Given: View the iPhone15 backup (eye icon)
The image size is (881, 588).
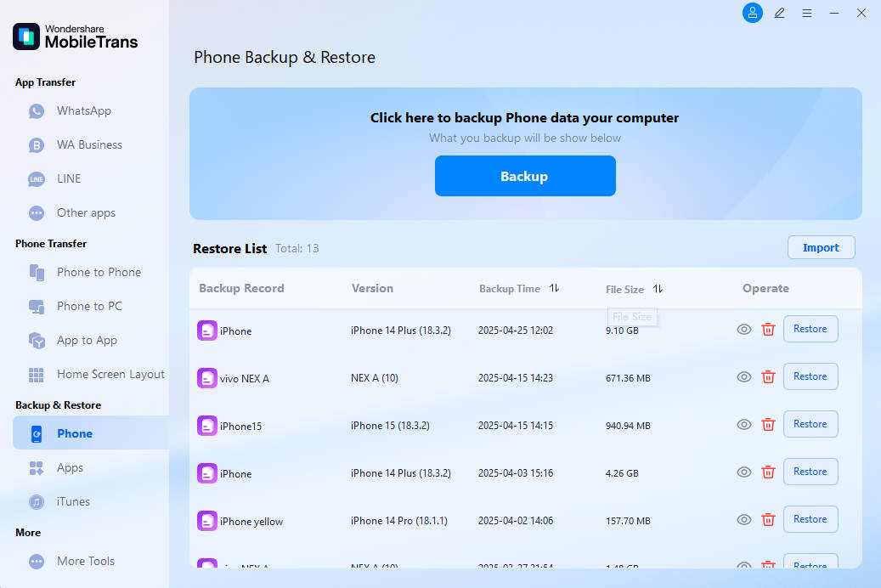Looking at the screenshot, I should (x=744, y=424).
